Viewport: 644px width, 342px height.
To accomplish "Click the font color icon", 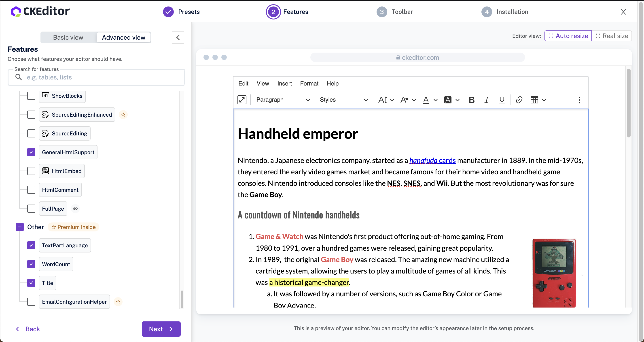I will tap(426, 100).
